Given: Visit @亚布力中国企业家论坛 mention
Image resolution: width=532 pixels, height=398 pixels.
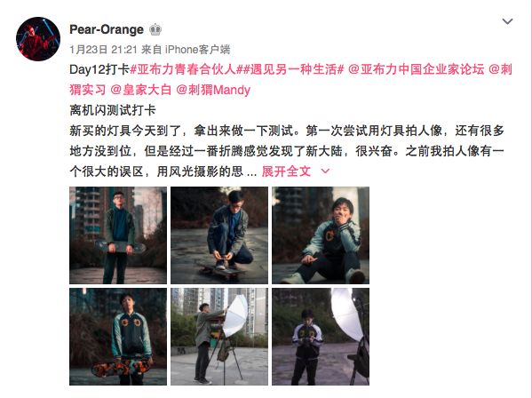Looking at the screenshot, I should point(417,69).
